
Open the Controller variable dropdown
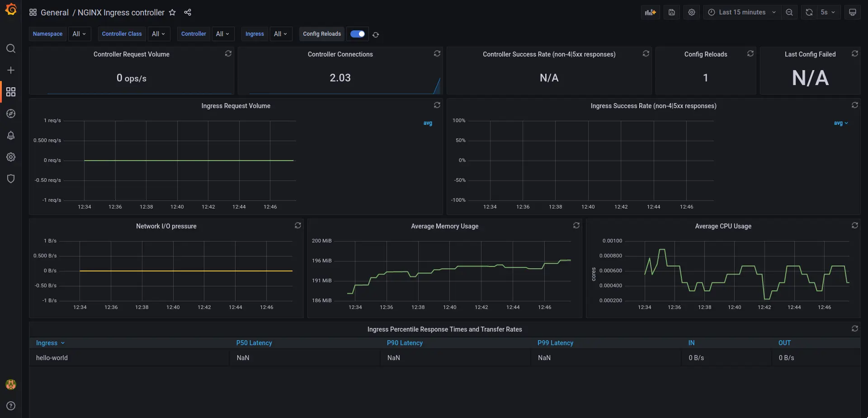tap(223, 34)
